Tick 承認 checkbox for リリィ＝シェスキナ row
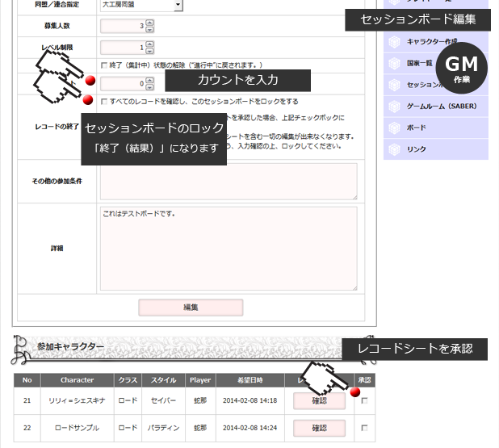Image resolution: width=499 pixels, height=448 pixels. (x=364, y=400)
